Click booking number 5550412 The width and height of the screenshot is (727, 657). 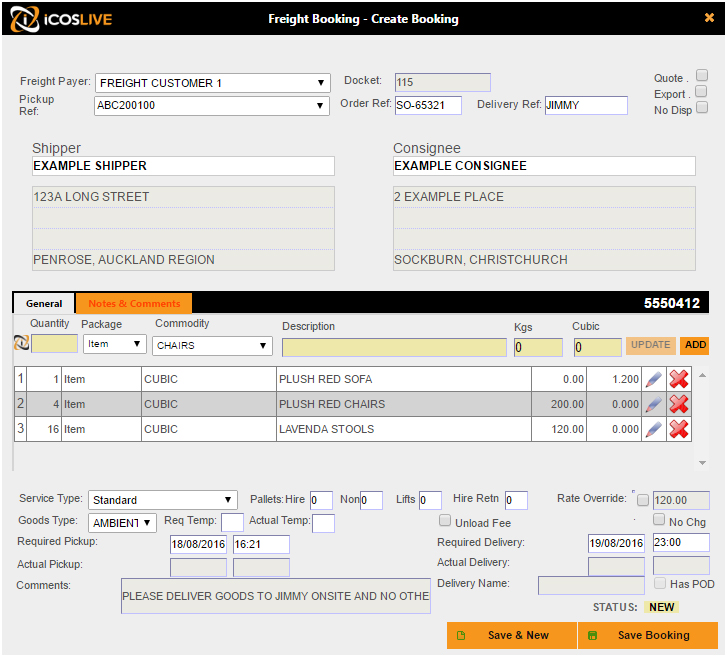pyautogui.click(x=671, y=303)
